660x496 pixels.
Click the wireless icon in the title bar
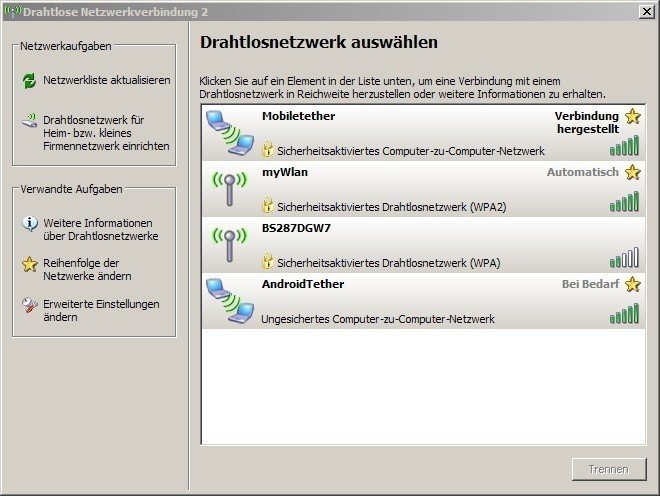13,11
